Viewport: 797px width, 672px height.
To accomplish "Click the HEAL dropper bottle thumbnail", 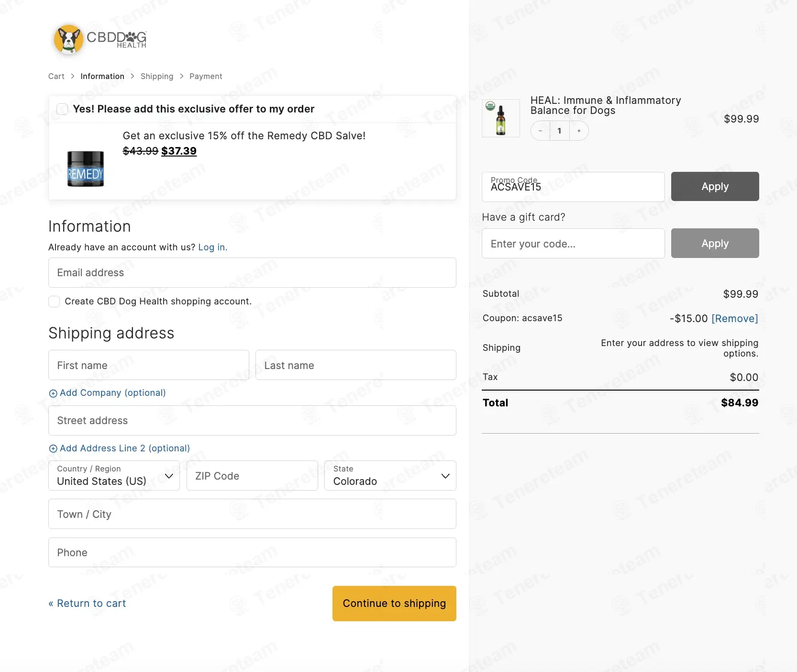I will coord(501,118).
